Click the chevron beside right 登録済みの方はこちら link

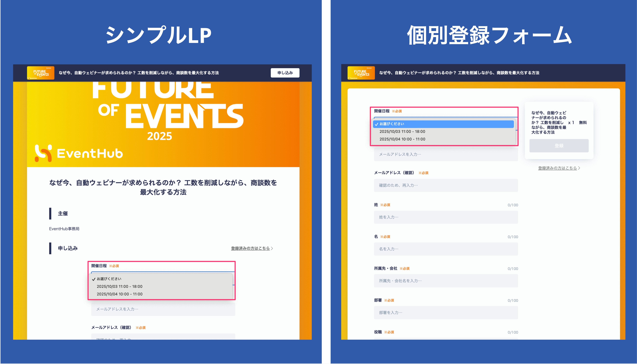[x=579, y=168]
